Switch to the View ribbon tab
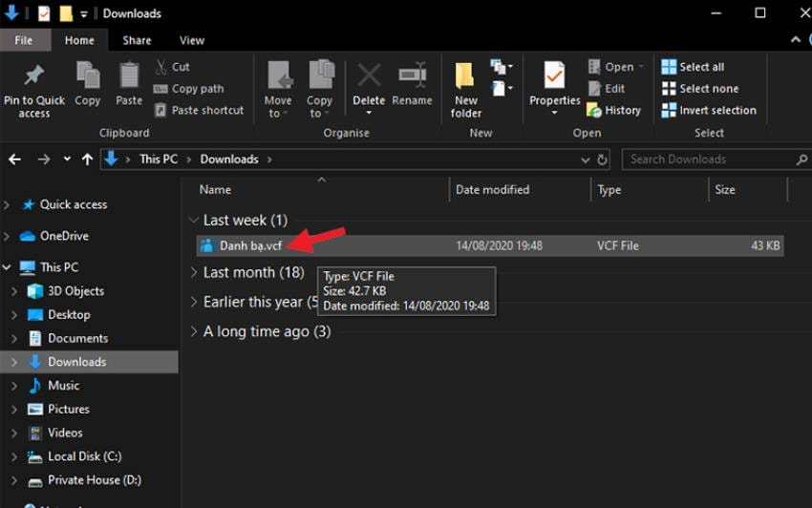The width and height of the screenshot is (812, 508). pyautogui.click(x=192, y=40)
